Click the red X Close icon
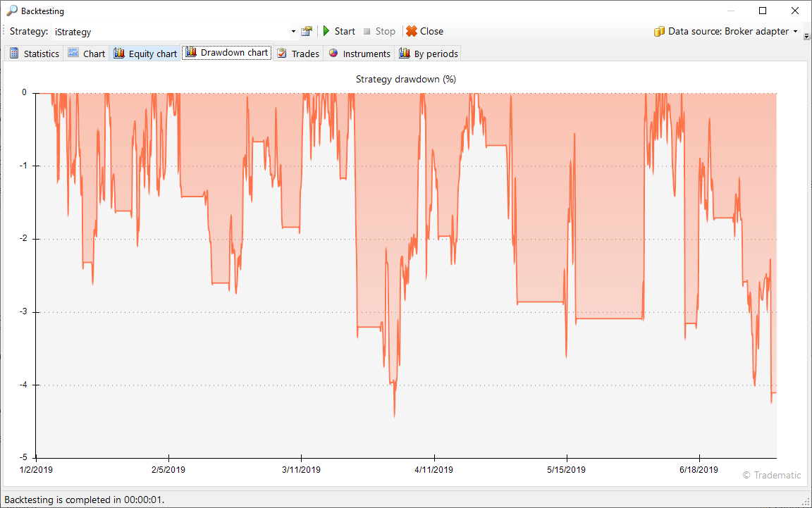The image size is (812, 508). click(x=412, y=31)
